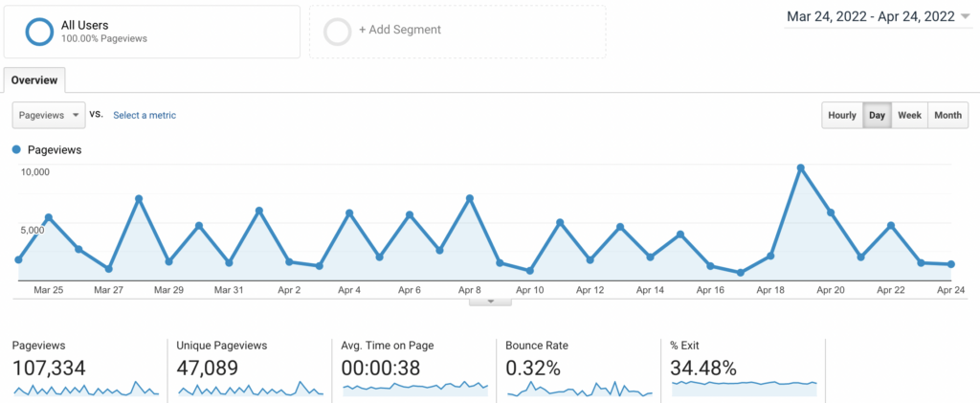Image resolution: width=980 pixels, height=403 pixels.
Task: Click the final data point at Apr 24
Action: click(951, 264)
